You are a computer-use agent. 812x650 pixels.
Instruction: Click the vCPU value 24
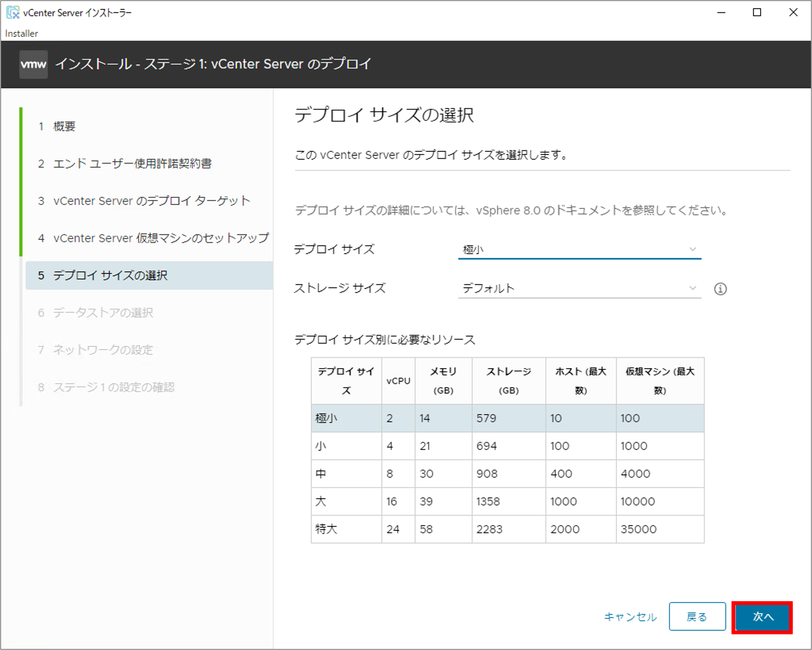[393, 529]
